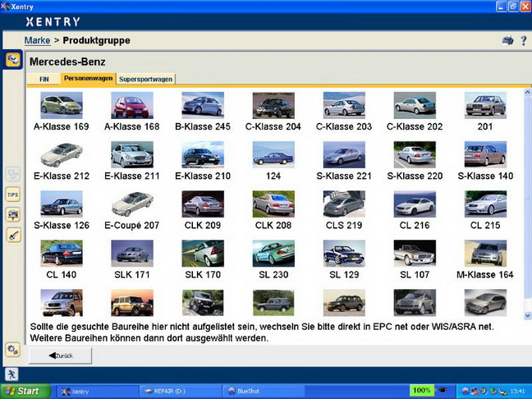Viewport: 532px width, 399px height.
Task: Open the Supersportwagen tab
Action: pyautogui.click(x=146, y=79)
